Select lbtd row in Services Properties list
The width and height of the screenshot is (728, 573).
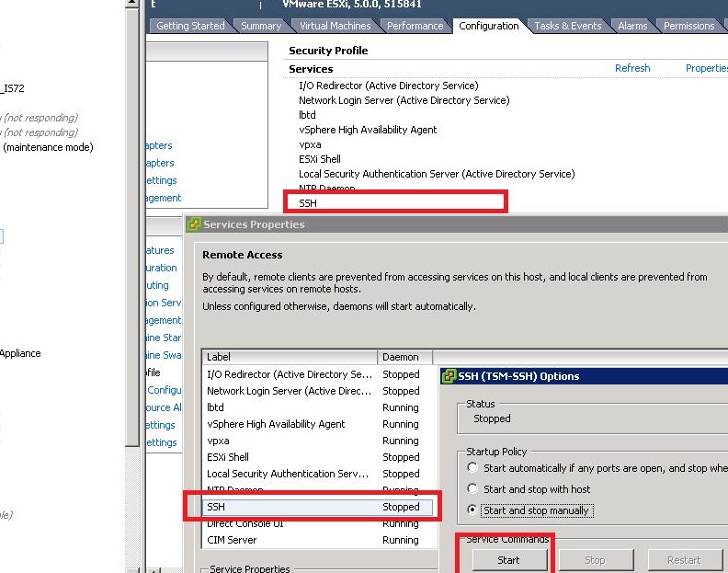[x=317, y=407]
